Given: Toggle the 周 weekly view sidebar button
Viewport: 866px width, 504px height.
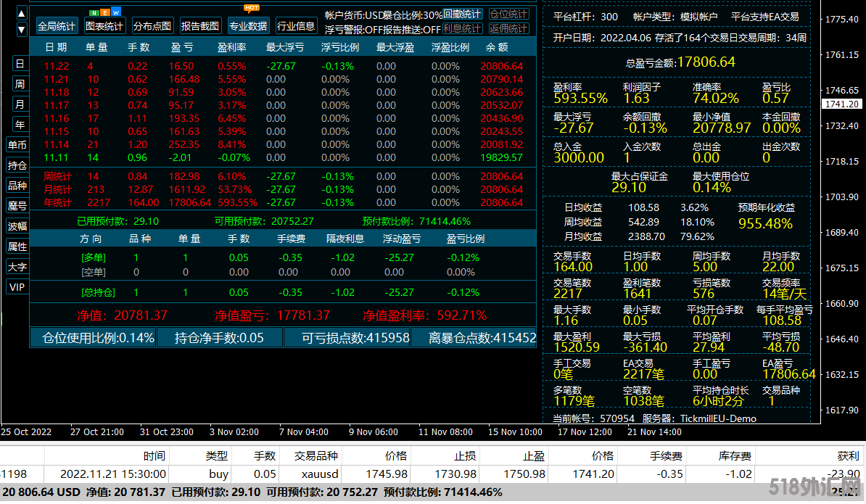Looking at the screenshot, I should tap(20, 84).
